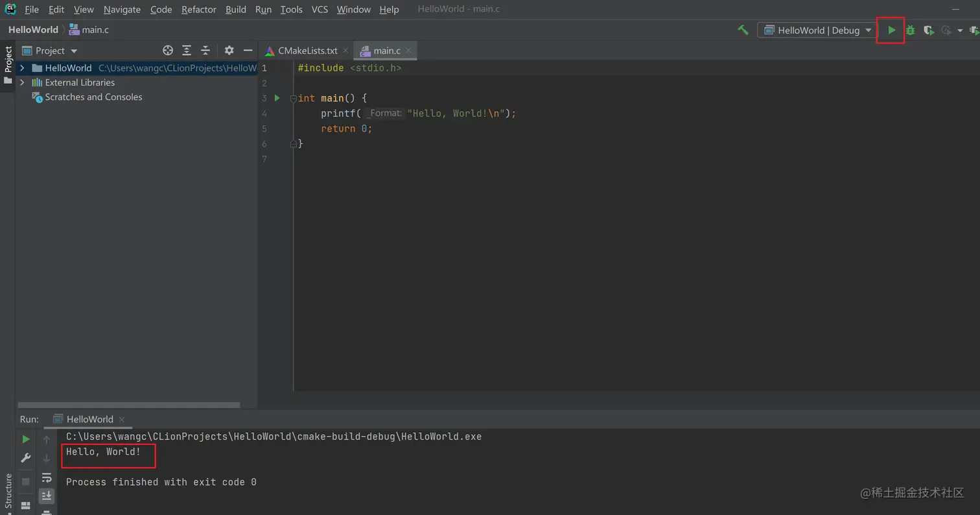Toggle Soft-Wrap in Run console
Viewport: 980px width, 515px height.
[47, 478]
